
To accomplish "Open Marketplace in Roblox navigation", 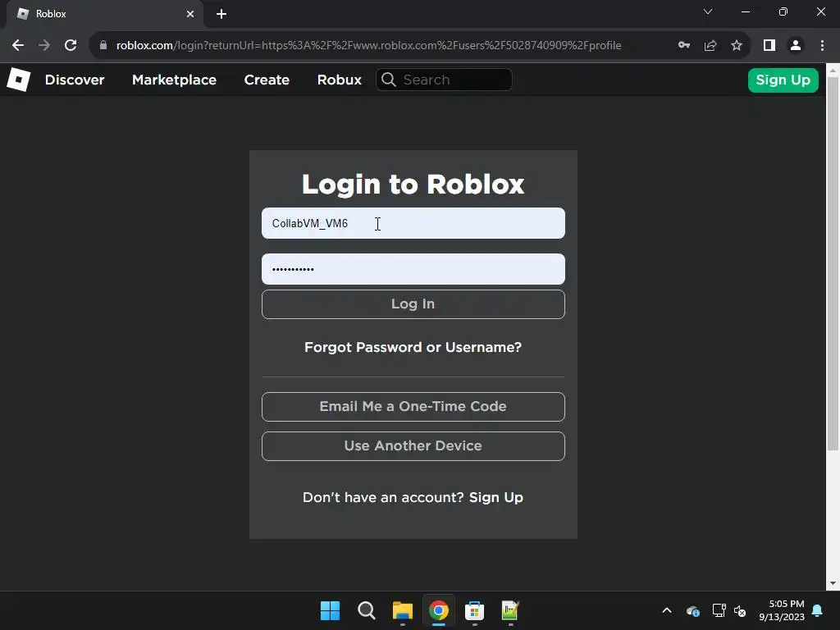I will [174, 80].
